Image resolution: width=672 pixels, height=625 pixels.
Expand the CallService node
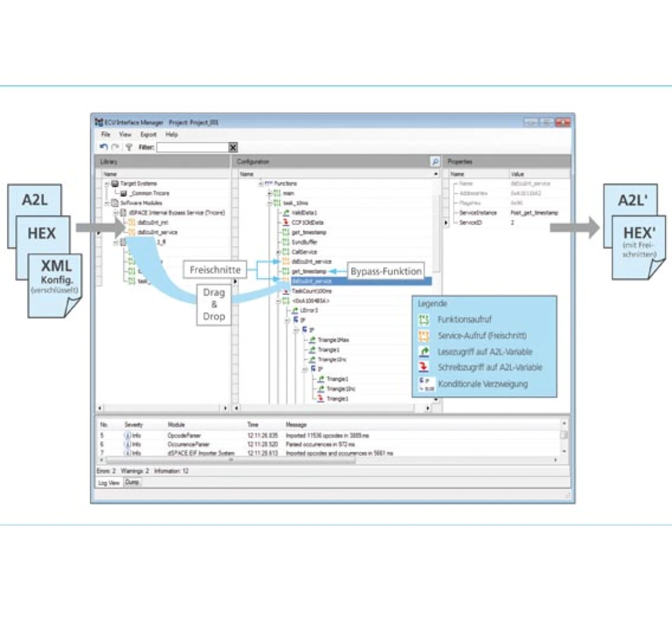278,252
